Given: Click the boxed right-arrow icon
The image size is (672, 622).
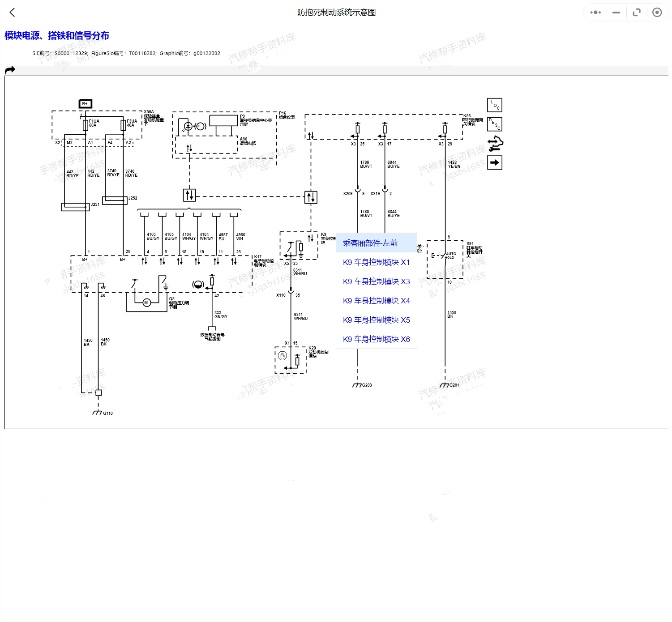Looking at the screenshot, I should tap(494, 162).
